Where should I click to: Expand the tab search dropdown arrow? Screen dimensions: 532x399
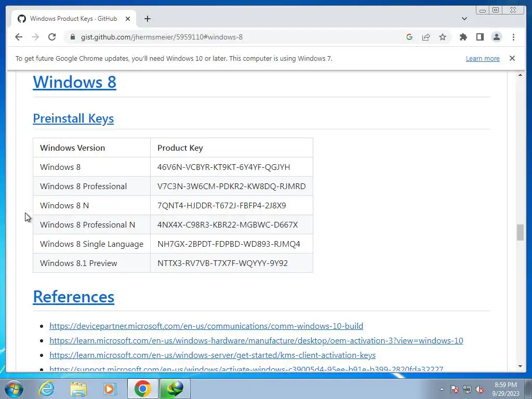464,19
